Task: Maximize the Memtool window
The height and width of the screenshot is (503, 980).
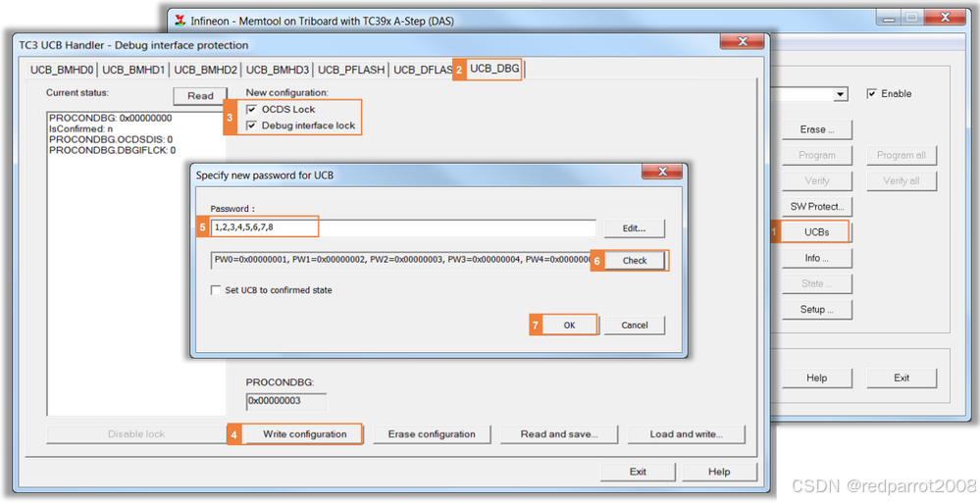Action: pos(912,19)
